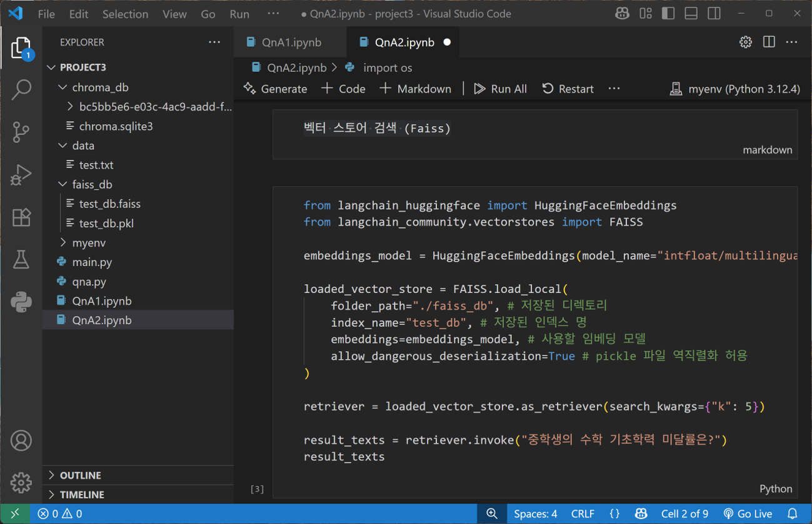Open the Edit menu

click(x=79, y=14)
